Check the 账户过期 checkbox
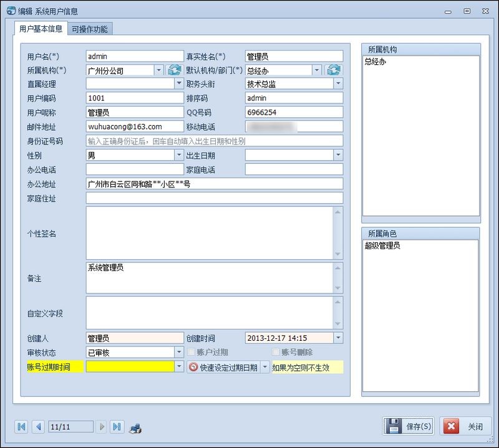This screenshot has width=499, height=448. click(x=191, y=352)
